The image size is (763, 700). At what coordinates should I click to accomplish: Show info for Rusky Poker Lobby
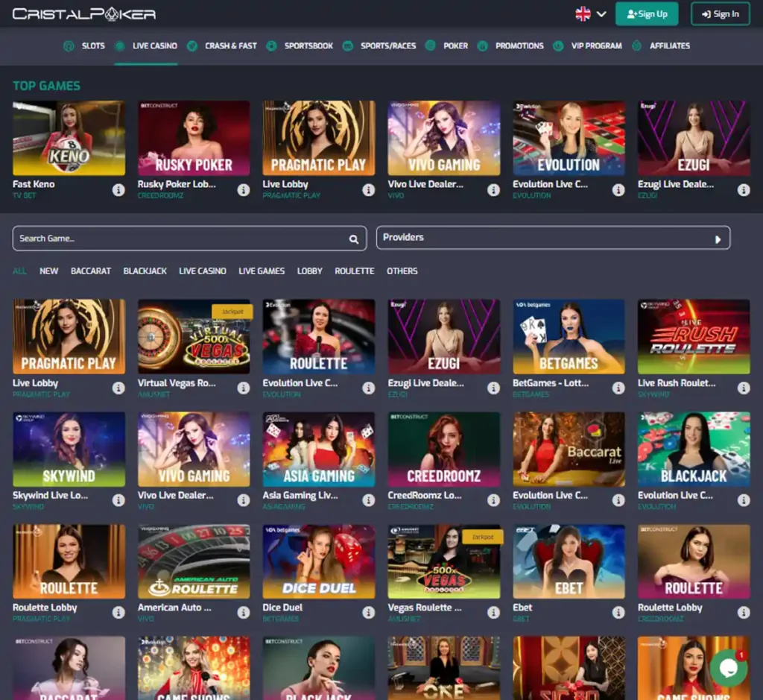(x=244, y=190)
